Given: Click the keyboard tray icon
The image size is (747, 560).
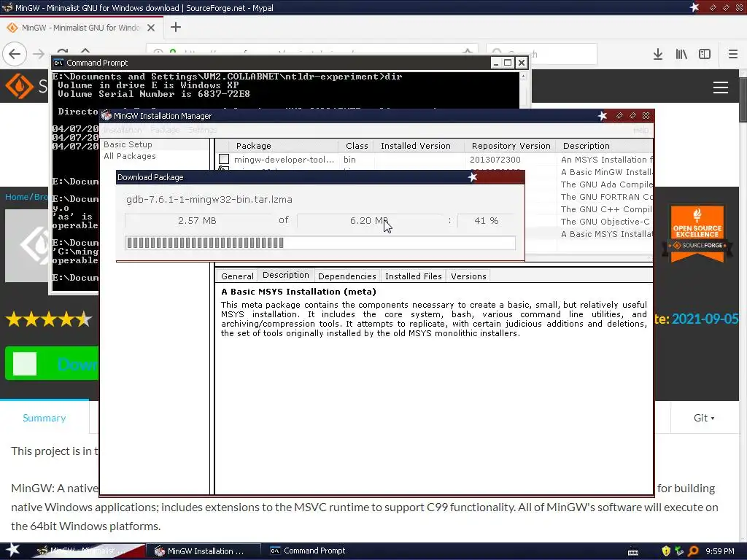Looking at the screenshot, I should point(633,553).
